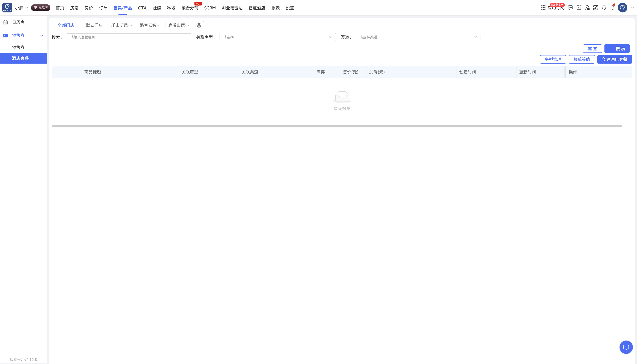Click the blue user avatar
This screenshot has height=364, width=637.
pos(622,8)
